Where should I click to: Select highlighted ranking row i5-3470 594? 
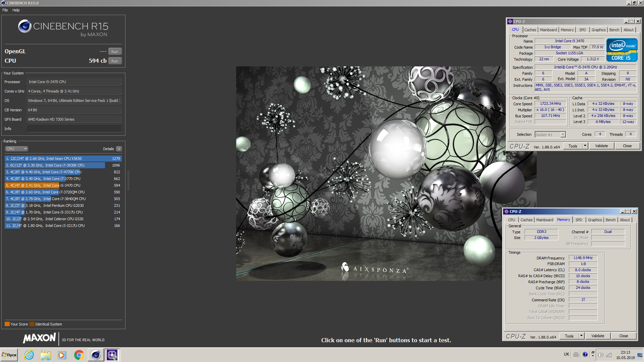pyautogui.click(x=63, y=185)
